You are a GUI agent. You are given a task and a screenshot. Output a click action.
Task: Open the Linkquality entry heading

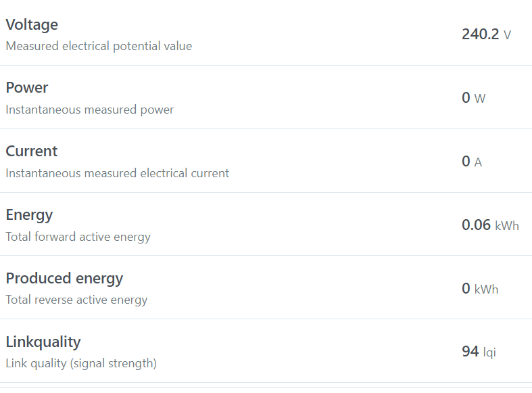43,342
